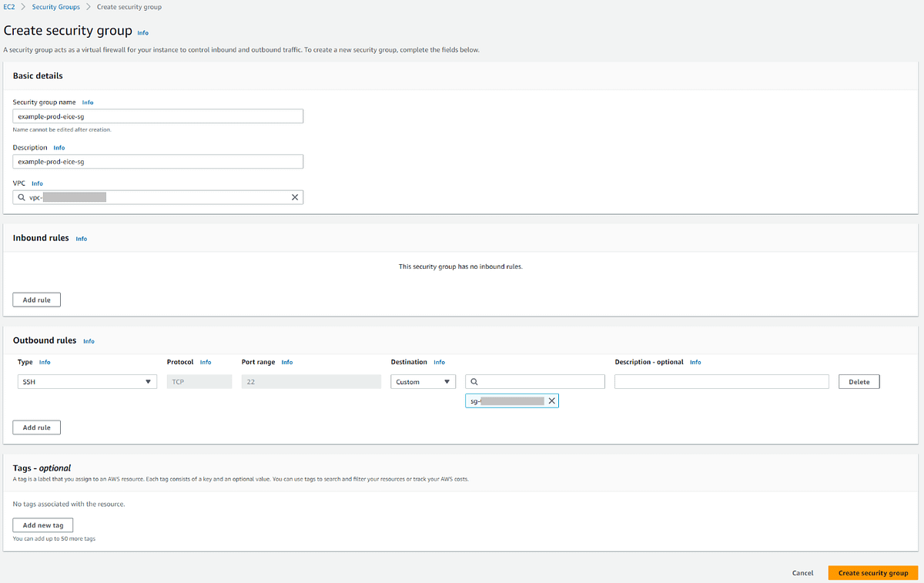Click the magnifier icon in the VPC search field

pyautogui.click(x=22, y=197)
